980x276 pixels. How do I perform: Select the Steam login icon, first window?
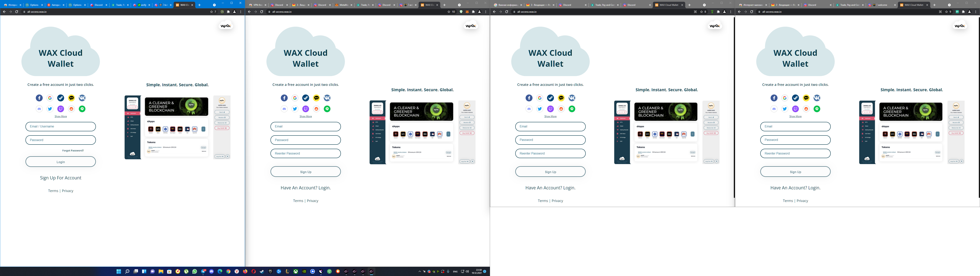pyautogui.click(x=60, y=98)
